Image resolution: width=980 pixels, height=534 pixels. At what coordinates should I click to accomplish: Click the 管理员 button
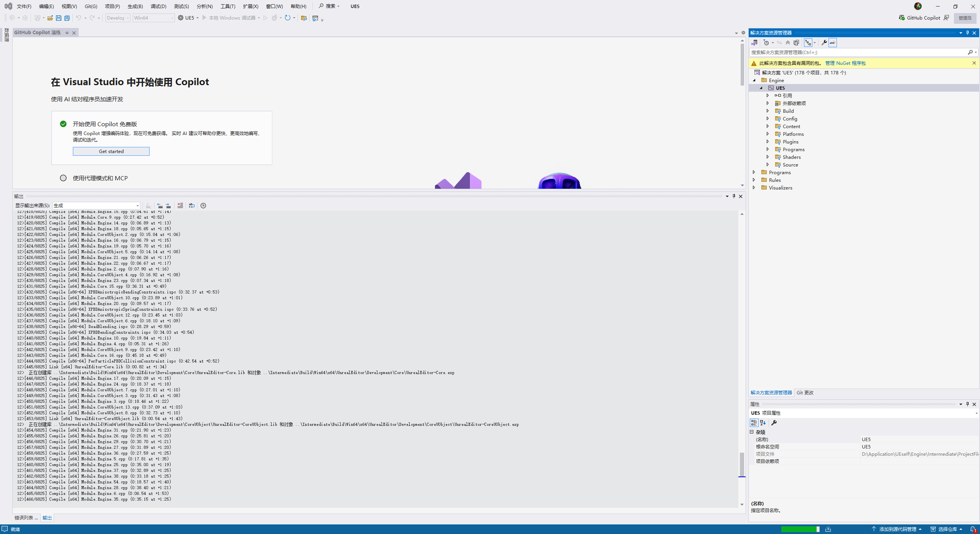click(x=965, y=18)
